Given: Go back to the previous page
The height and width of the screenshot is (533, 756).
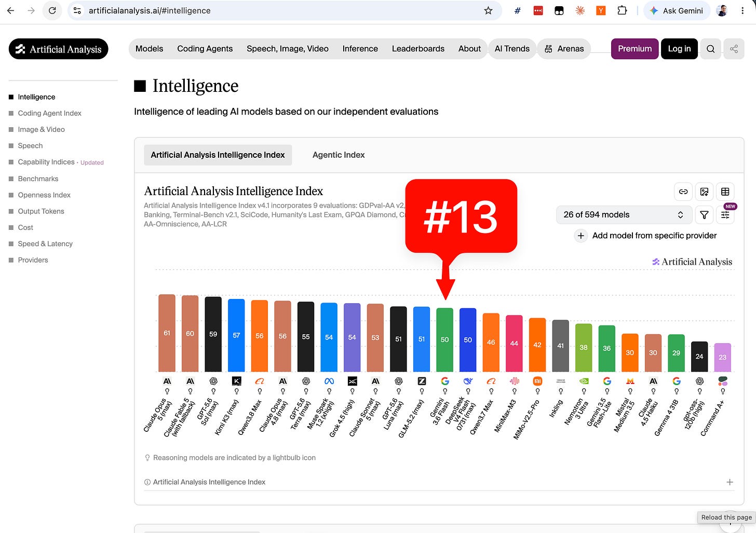Looking at the screenshot, I should 11,10.
